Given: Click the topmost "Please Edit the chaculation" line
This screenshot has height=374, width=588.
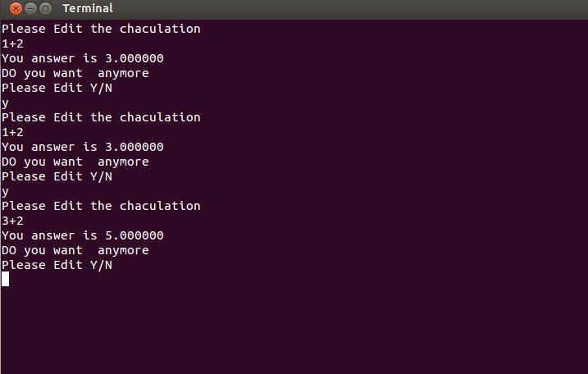Looking at the screenshot, I should 101,29.
